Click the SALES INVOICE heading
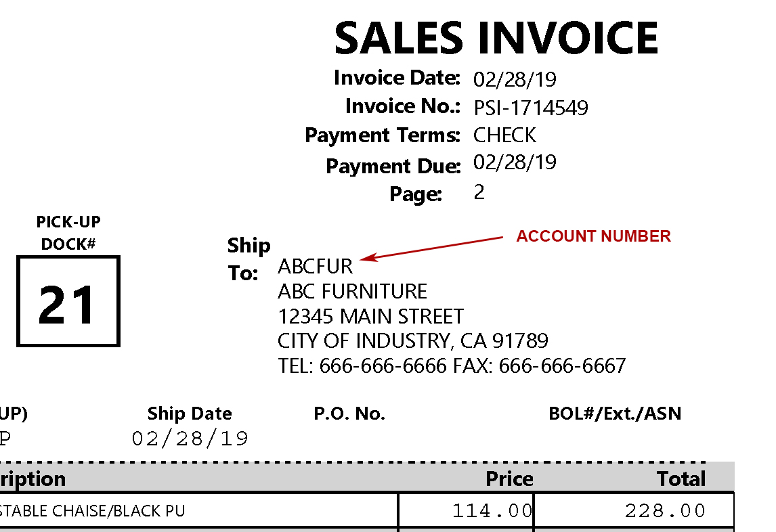Image resolution: width=776 pixels, height=532 pixels. [496, 38]
